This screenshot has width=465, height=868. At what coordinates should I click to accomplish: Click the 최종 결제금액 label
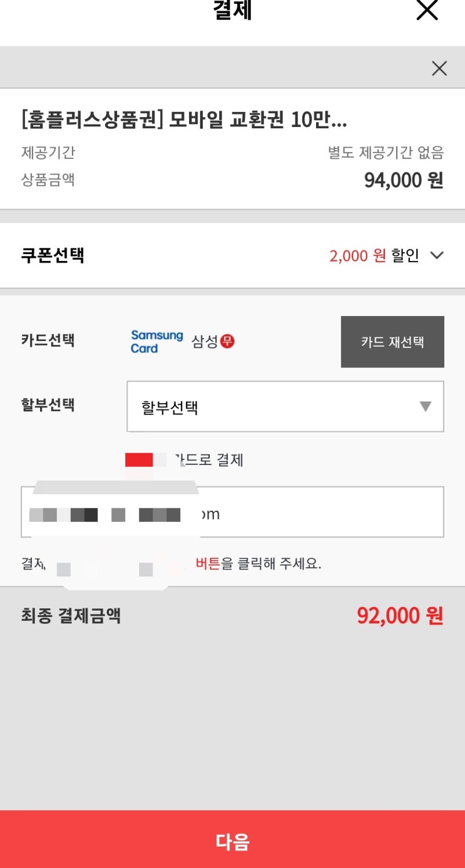[x=71, y=616]
